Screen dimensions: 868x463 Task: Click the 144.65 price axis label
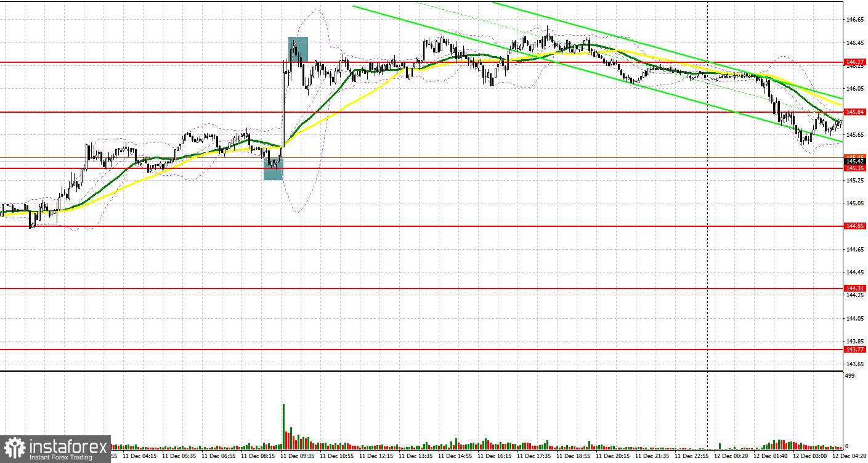(854, 249)
